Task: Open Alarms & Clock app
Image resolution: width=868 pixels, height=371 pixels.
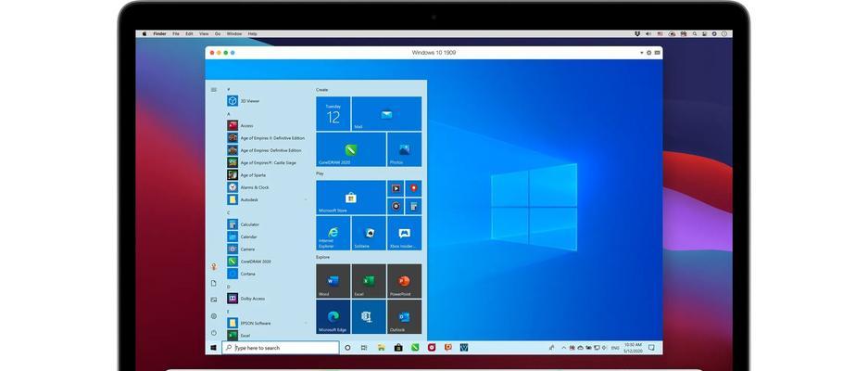Action: pyautogui.click(x=248, y=187)
